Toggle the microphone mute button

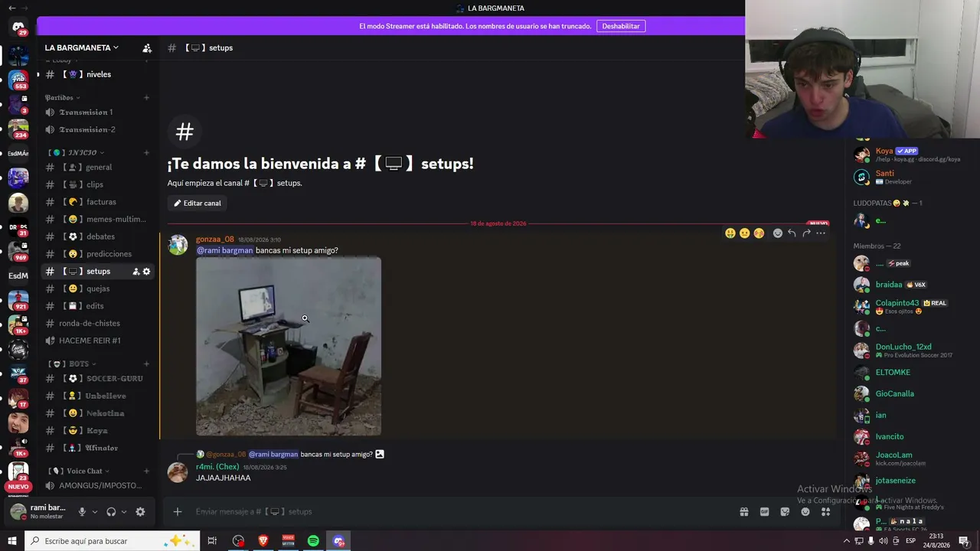click(82, 512)
